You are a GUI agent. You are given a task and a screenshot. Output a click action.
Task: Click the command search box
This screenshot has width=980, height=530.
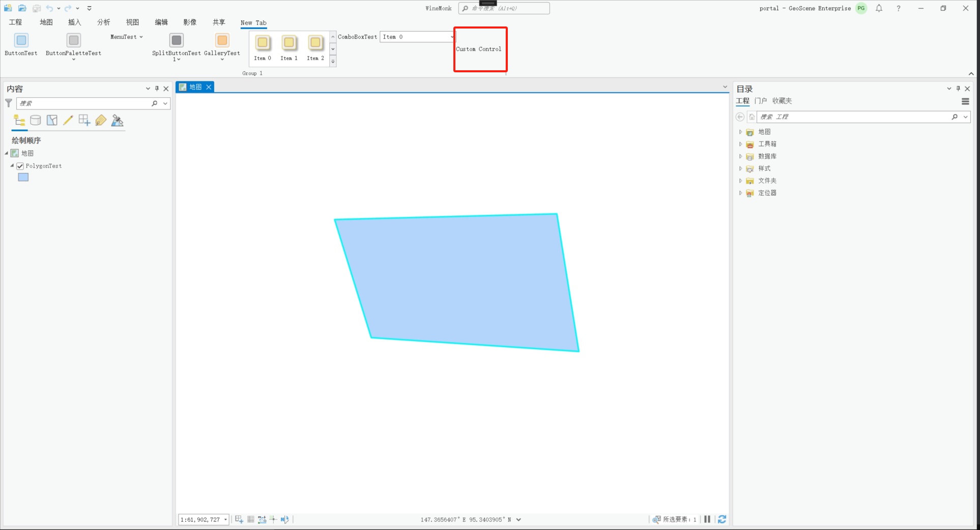pyautogui.click(x=504, y=8)
